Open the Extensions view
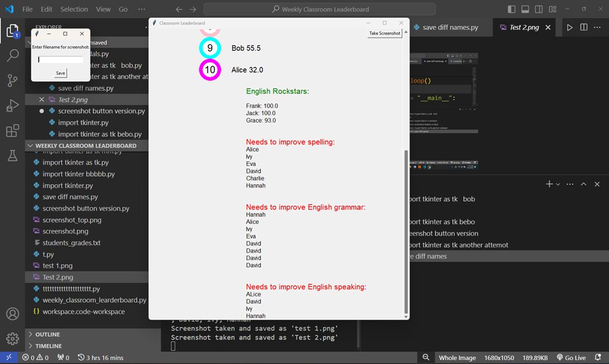The image size is (609, 364). pos(12,130)
